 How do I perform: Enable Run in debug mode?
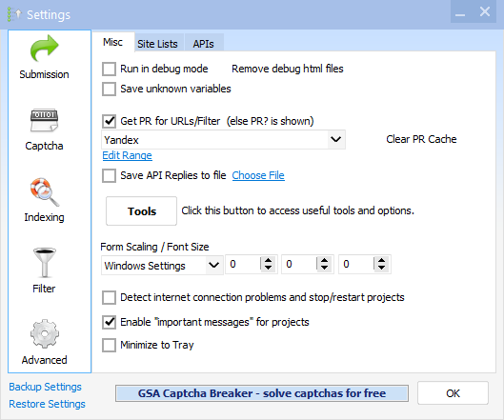(109, 69)
